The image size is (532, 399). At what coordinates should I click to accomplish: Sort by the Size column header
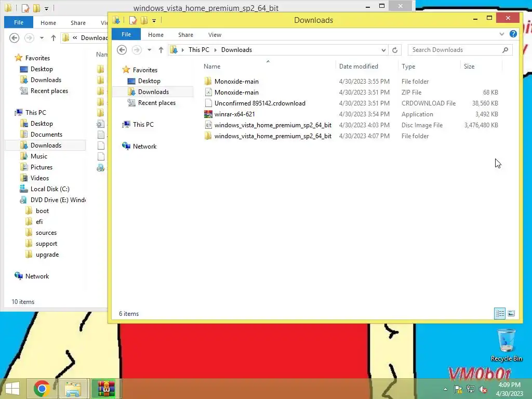pos(469,66)
